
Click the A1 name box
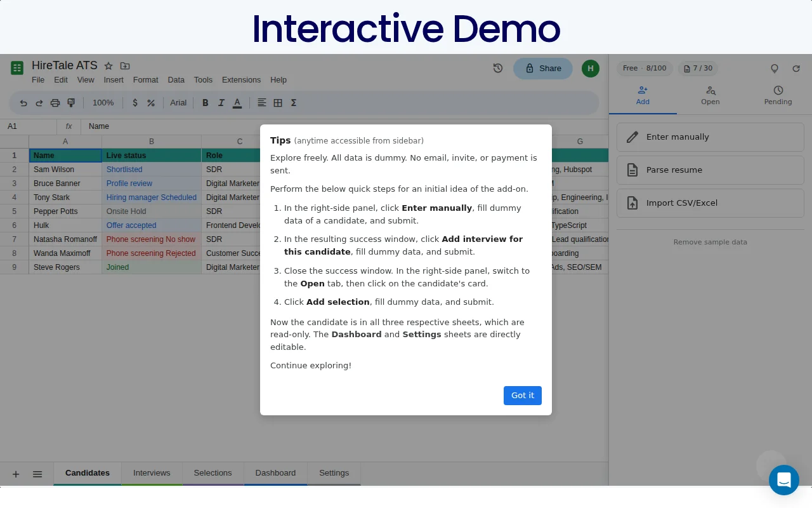pos(29,126)
